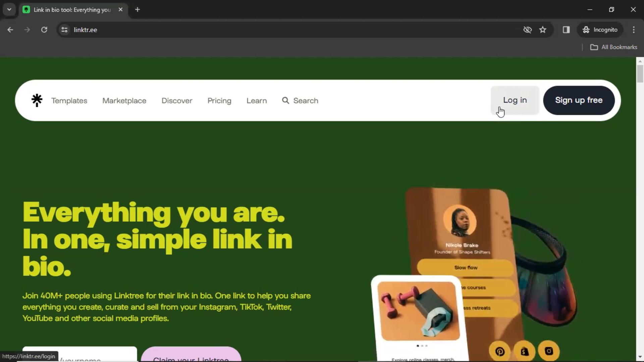
Task: Click the Marketplace tab link
Action: click(124, 100)
